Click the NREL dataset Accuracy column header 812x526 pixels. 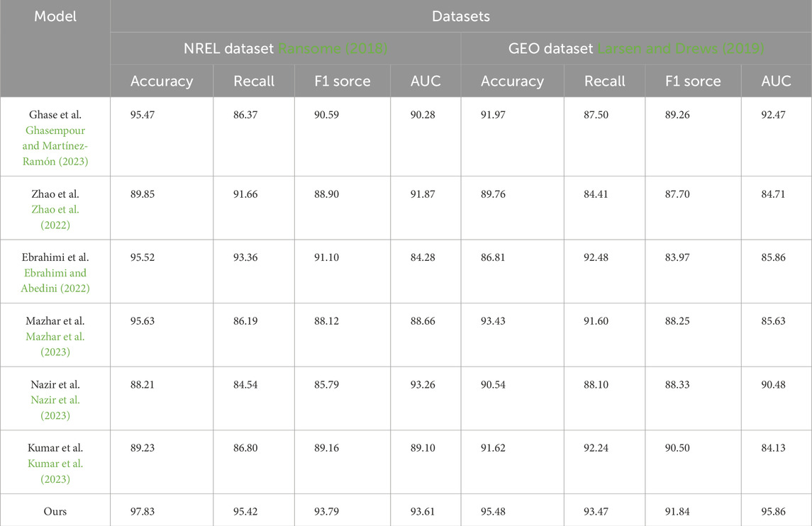click(162, 82)
